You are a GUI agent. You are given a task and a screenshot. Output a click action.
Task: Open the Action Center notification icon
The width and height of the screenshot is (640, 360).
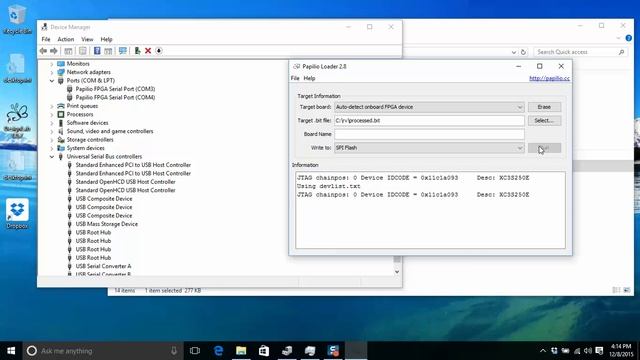point(599,351)
